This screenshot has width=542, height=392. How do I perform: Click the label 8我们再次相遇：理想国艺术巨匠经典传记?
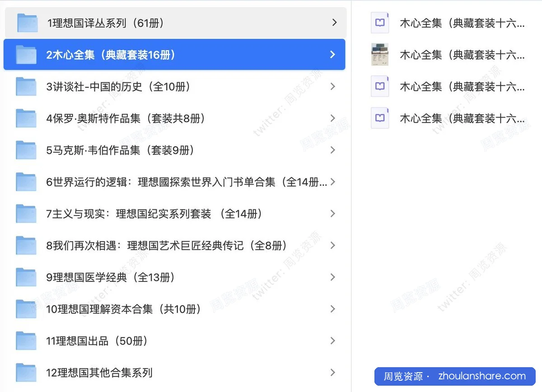(167, 246)
